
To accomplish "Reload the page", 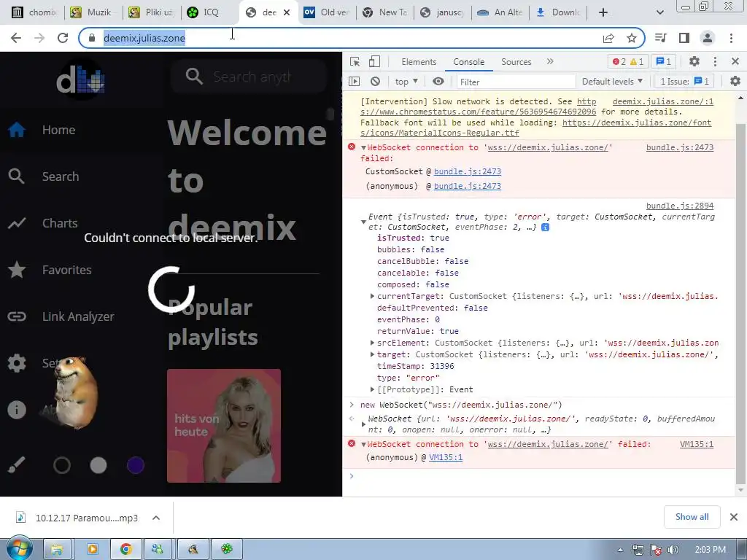I will click(63, 38).
